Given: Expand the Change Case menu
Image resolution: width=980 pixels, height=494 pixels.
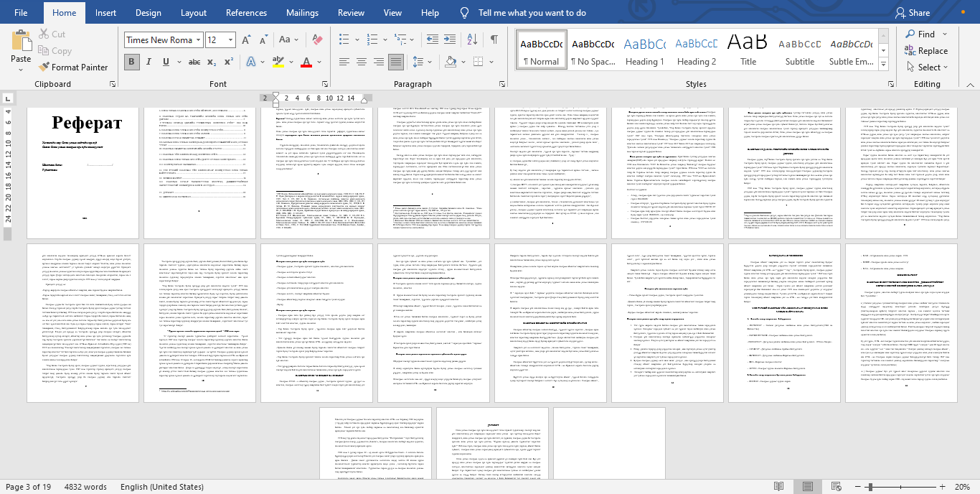Looking at the screenshot, I should [x=288, y=39].
